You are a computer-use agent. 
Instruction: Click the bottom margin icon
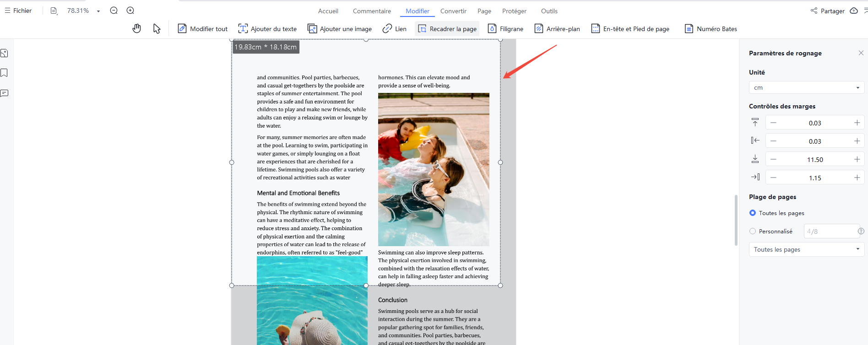[x=755, y=159]
